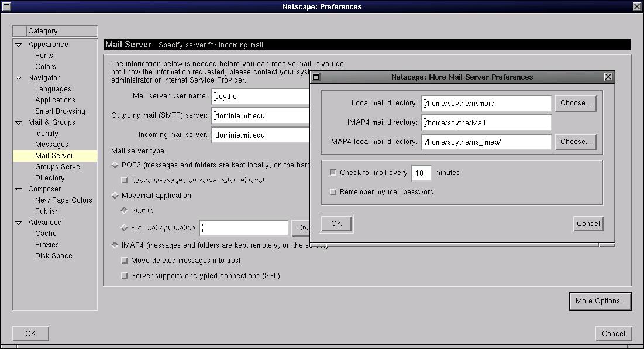This screenshot has height=349, width=644.
Task: Collapse the Advanced category arrow
Action: click(x=19, y=223)
